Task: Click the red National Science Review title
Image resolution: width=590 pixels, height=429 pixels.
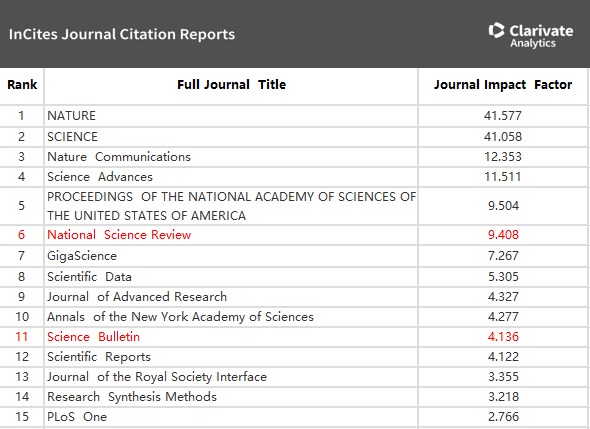Action: tap(119, 235)
